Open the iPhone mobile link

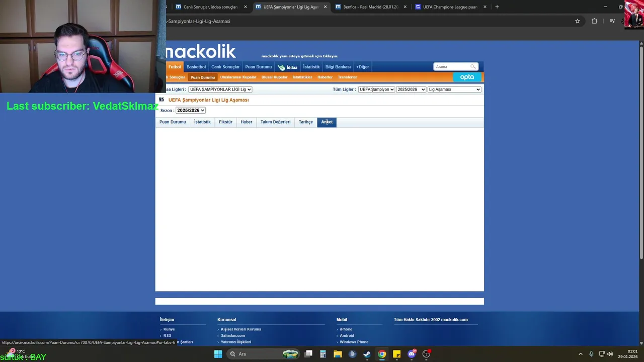[x=346, y=329]
